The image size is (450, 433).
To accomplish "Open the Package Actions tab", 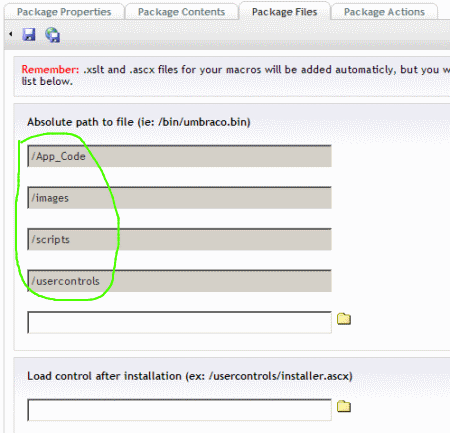I will pos(384,12).
